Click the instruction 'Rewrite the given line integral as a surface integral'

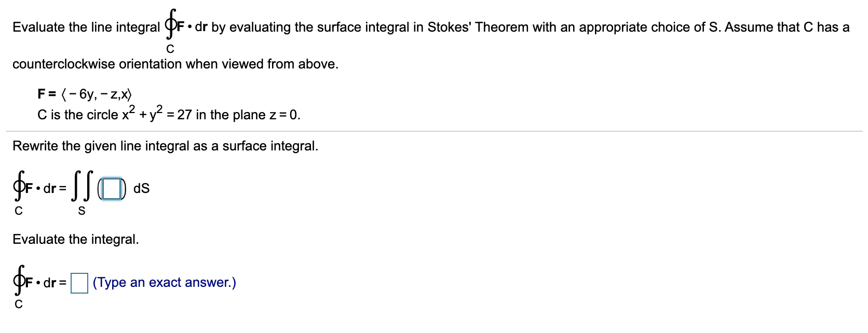point(165,146)
